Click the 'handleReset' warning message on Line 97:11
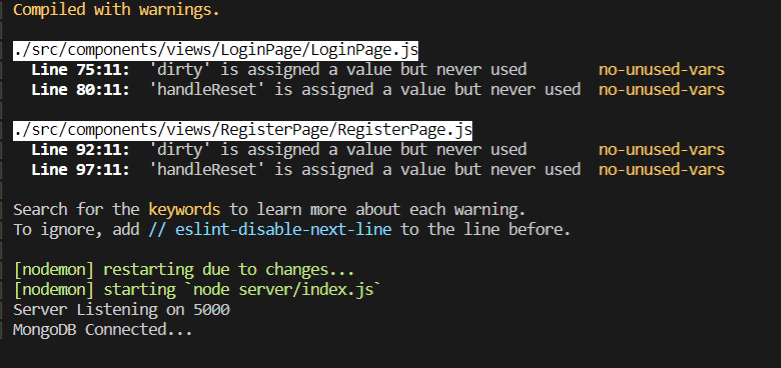The width and height of the screenshot is (781, 368). [365, 169]
